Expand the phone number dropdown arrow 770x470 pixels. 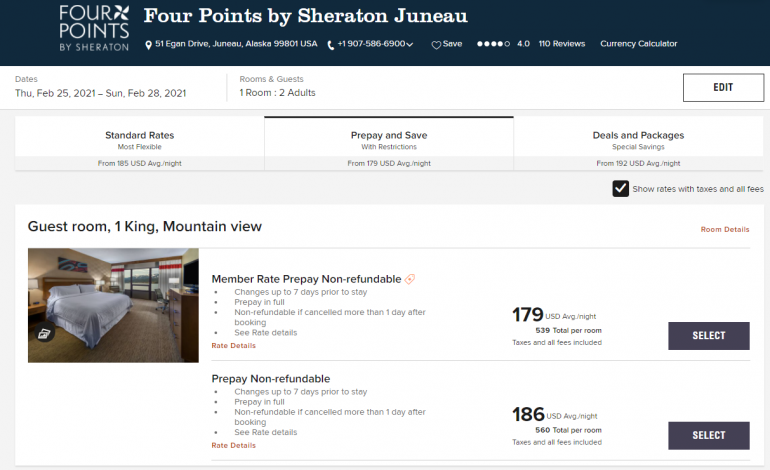pos(411,45)
